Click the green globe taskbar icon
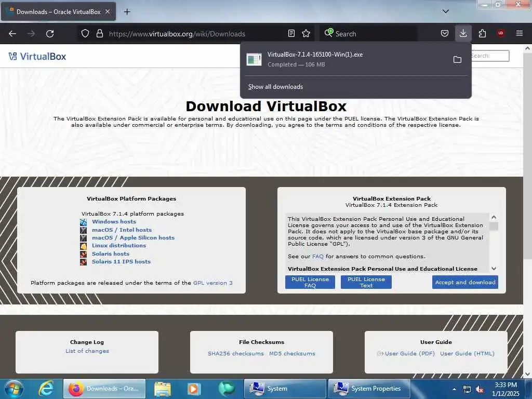The image size is (532, 399). coord(227,389)
